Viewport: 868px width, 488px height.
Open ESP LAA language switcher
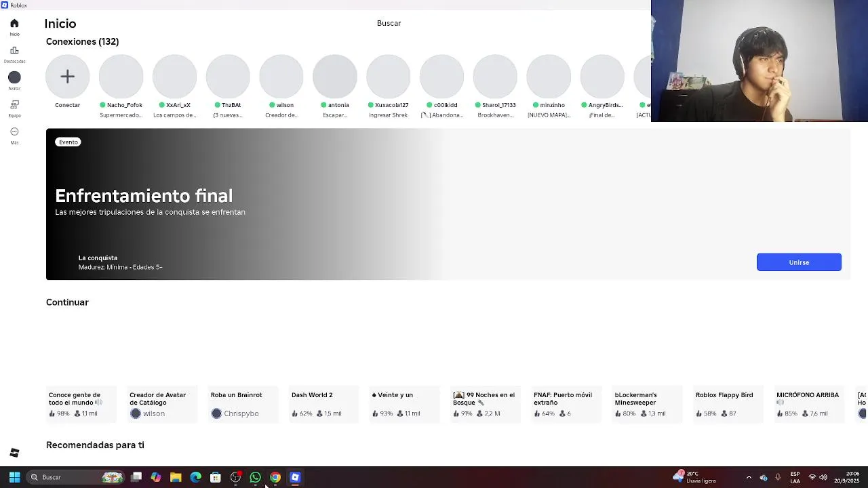[795, 477]
